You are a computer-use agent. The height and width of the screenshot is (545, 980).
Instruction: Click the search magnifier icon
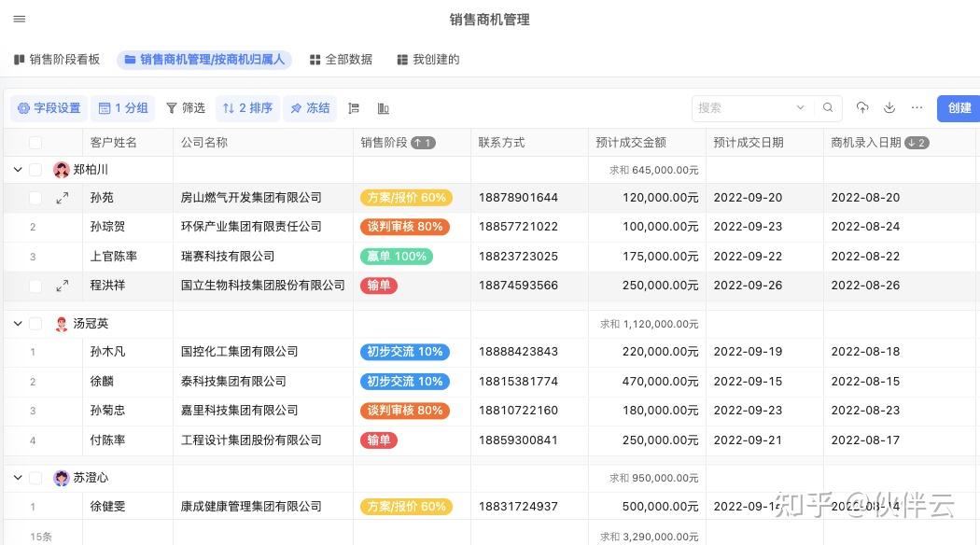point(828,107)
